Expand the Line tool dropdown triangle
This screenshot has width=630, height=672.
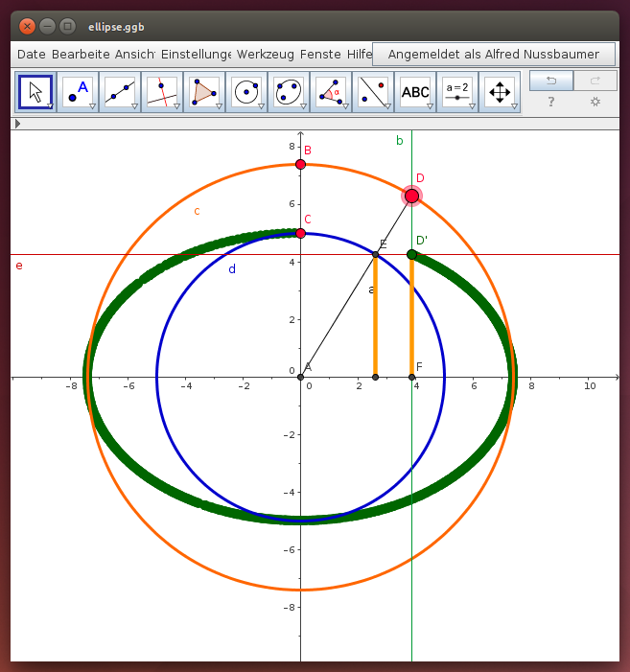[x=134, y=106]
